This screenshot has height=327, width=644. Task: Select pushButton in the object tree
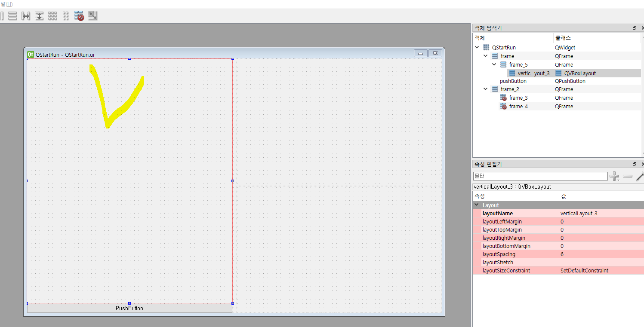pos(513,81)
